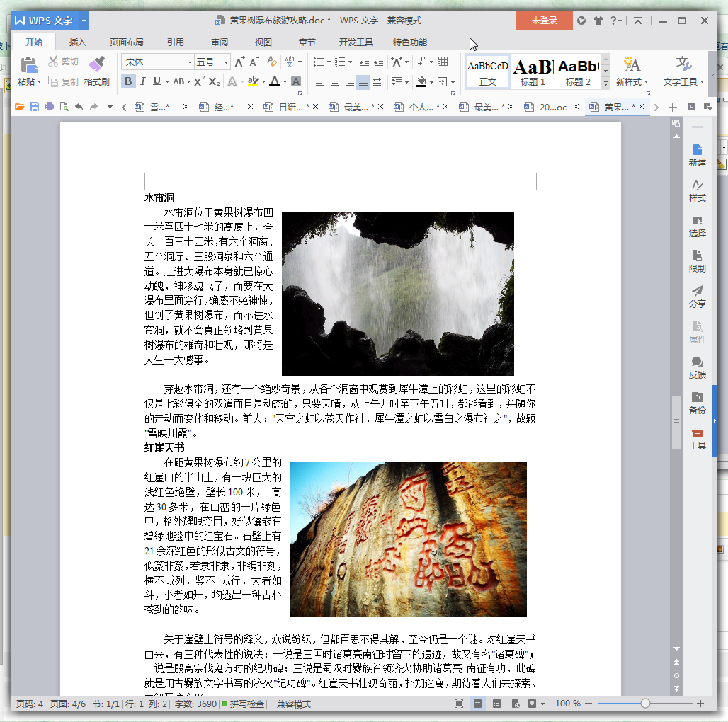Viewport: 728px width, 722px height.
Task: Apply strikethrough AB formatting
Action: (178, 81)
